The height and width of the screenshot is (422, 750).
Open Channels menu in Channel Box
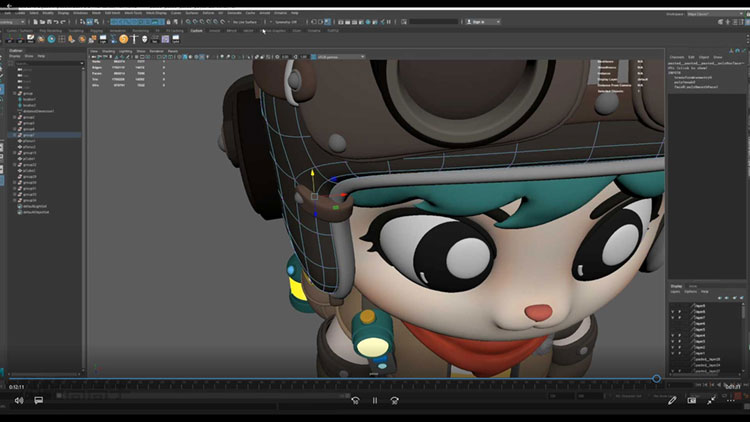pos(677,57)
